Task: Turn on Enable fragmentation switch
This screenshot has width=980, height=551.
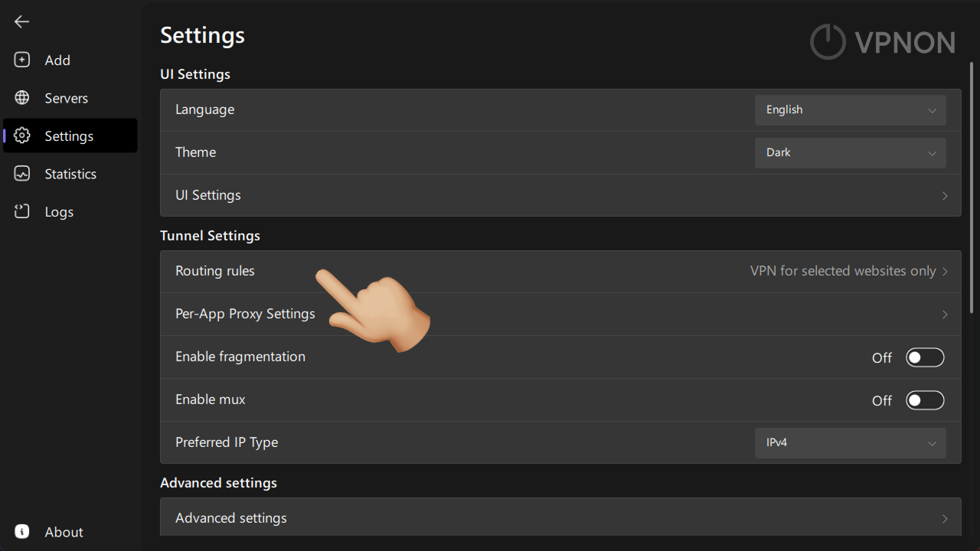Action: coord(925,357)
